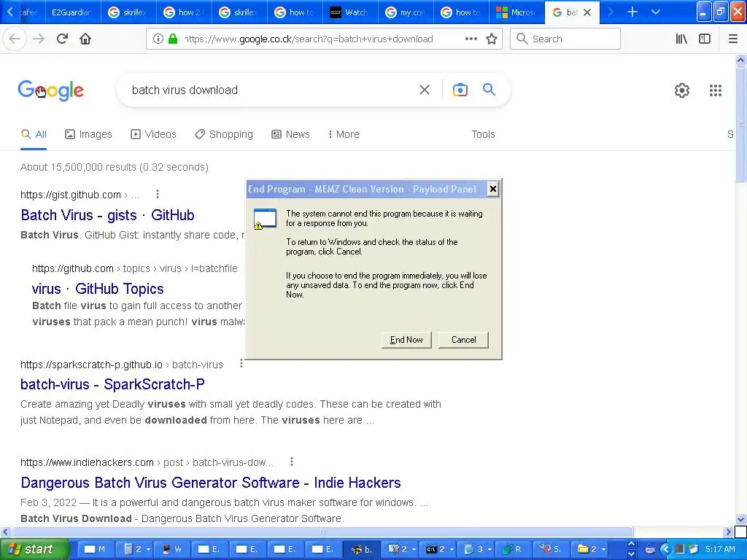This screenshot has width=747, height=560.
Task: Click the Google logo
Action: 50,90
